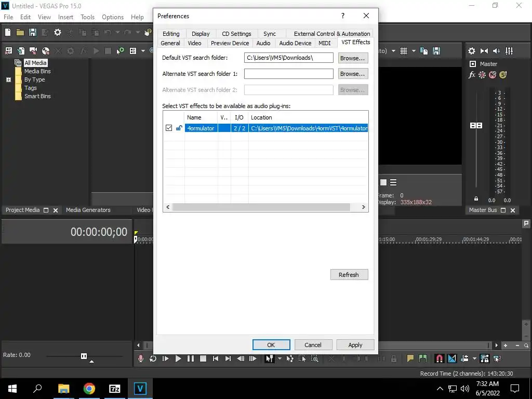The width and height of the screenshot is (532, 399).
Task: Click the Alternate VST search folder 1 field
Action: pos(289,74)
